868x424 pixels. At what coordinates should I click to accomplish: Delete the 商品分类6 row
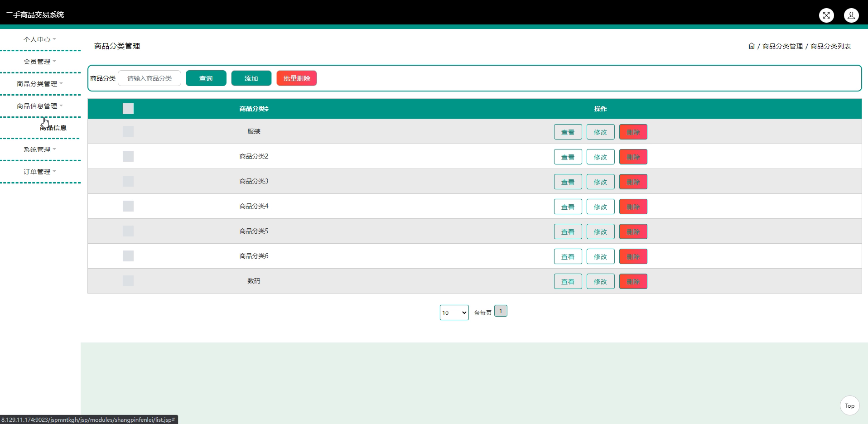coord(633,256)
